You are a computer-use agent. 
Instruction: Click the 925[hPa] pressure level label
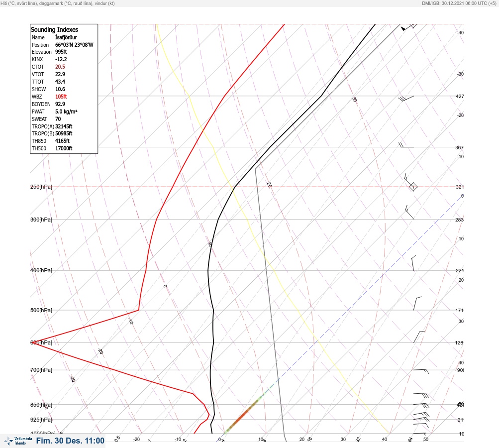41,420
